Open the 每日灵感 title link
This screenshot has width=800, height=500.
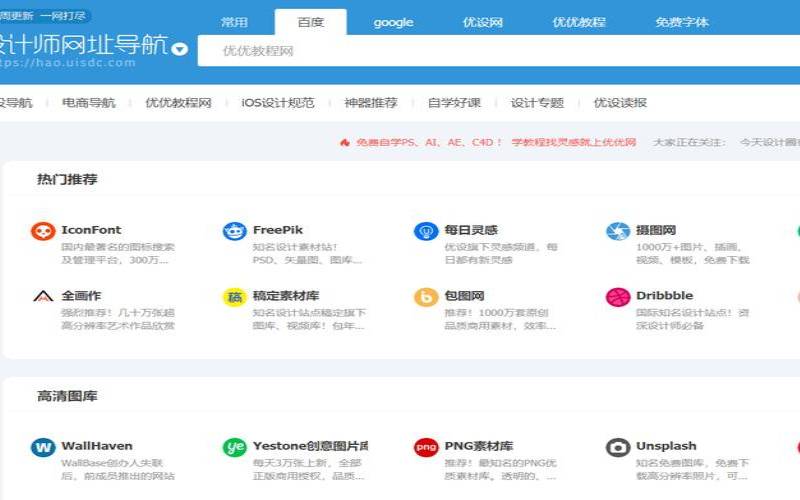tap(471, 230)
